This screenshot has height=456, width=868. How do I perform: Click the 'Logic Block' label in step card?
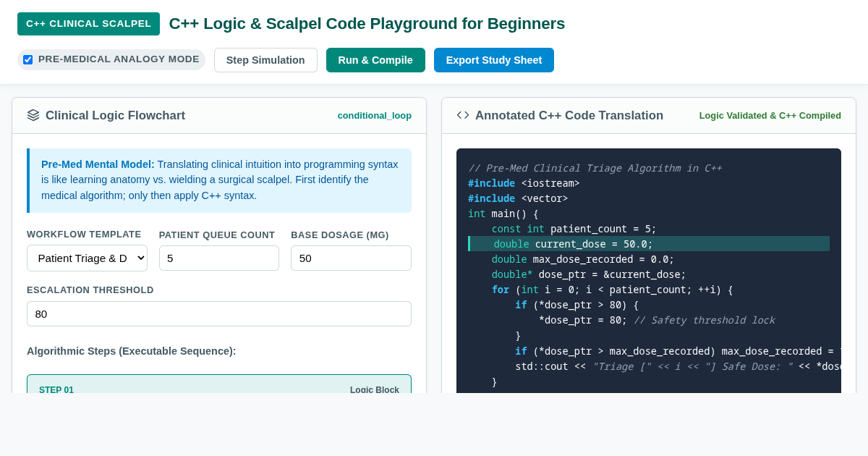[x=375, y=389]
